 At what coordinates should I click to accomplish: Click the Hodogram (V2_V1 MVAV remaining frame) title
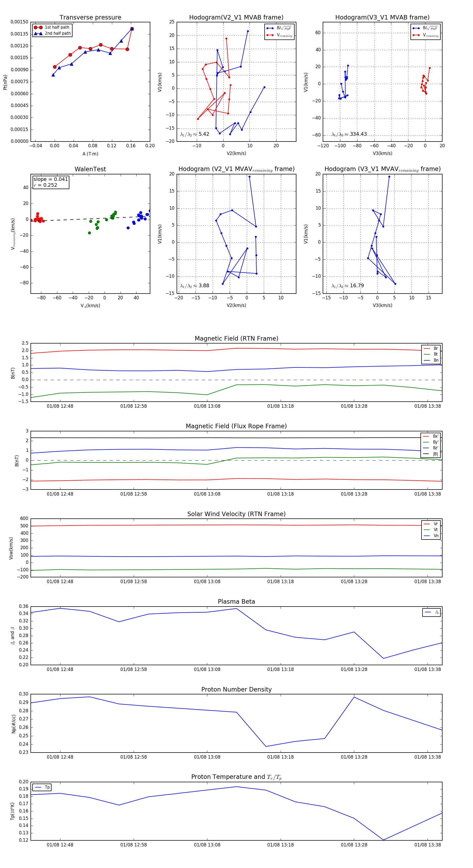tap(236, 169)
